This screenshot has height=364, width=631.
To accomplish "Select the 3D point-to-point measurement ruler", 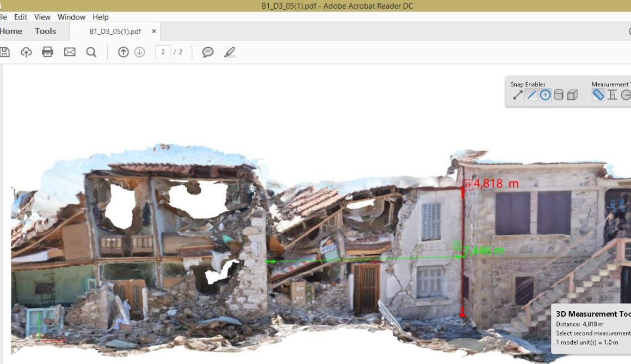I will click(x=598, y=95).
